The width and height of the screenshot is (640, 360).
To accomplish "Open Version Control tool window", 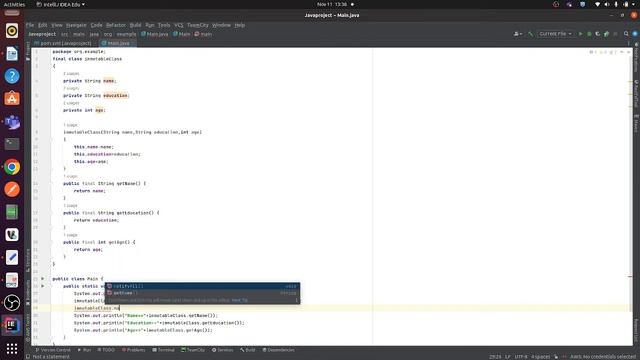I will tap(53, 350).
